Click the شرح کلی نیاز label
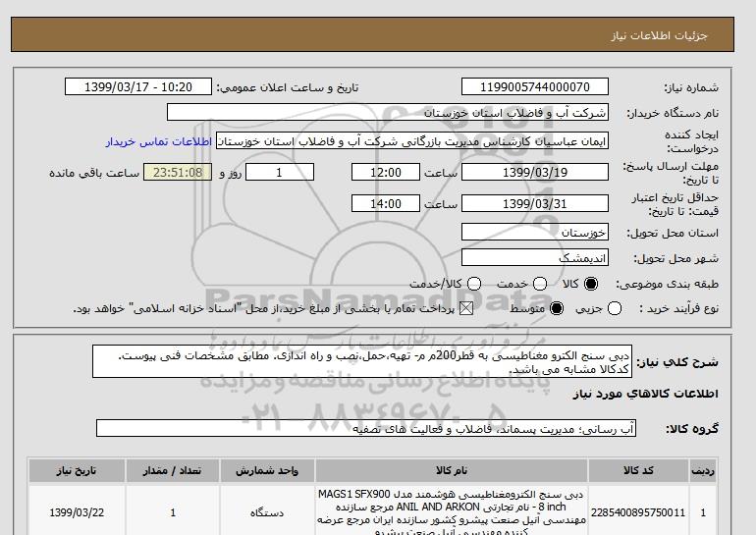 [677, 362]
